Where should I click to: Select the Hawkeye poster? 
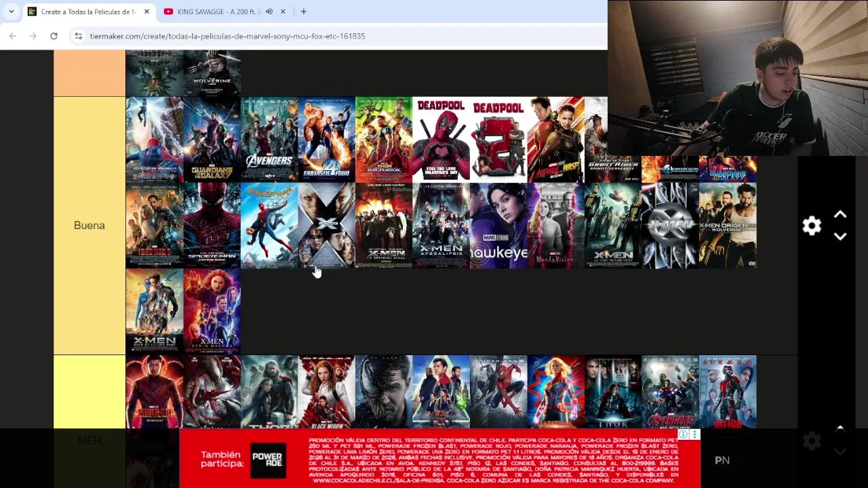point(498,226)
